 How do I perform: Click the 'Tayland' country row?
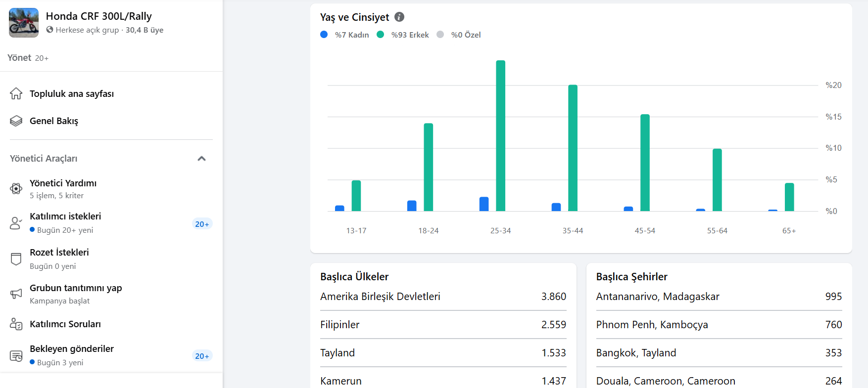(x=443, y=353)
